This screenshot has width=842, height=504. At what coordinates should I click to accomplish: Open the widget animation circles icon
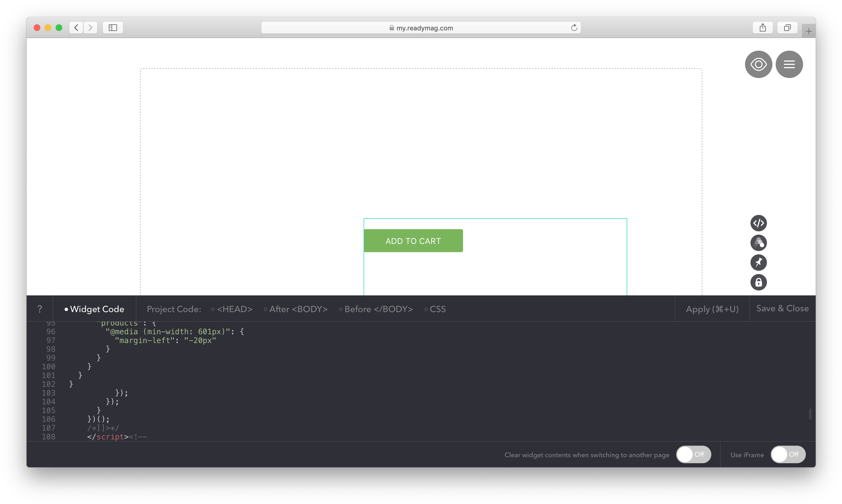758,243
